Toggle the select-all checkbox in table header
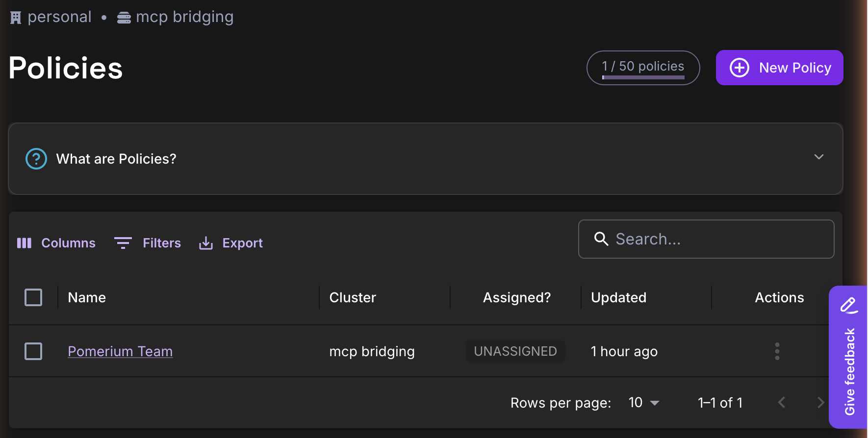 (x=33, y=297)
